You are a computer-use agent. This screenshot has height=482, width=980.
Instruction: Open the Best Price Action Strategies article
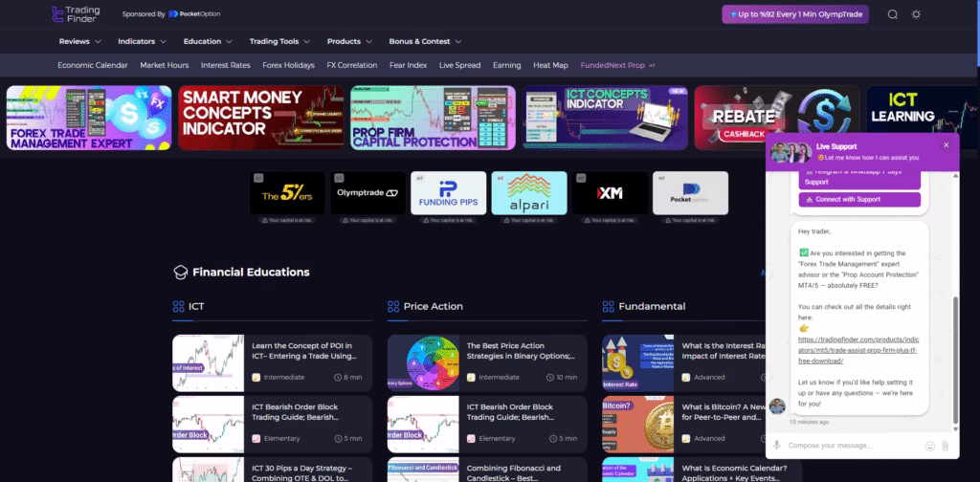[x=487, y=363]
